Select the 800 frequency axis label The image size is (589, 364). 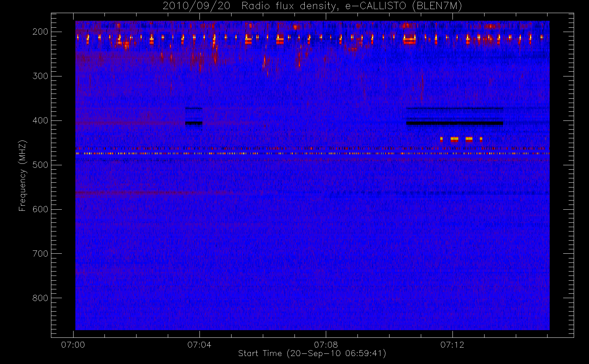[x=40, y=298]
